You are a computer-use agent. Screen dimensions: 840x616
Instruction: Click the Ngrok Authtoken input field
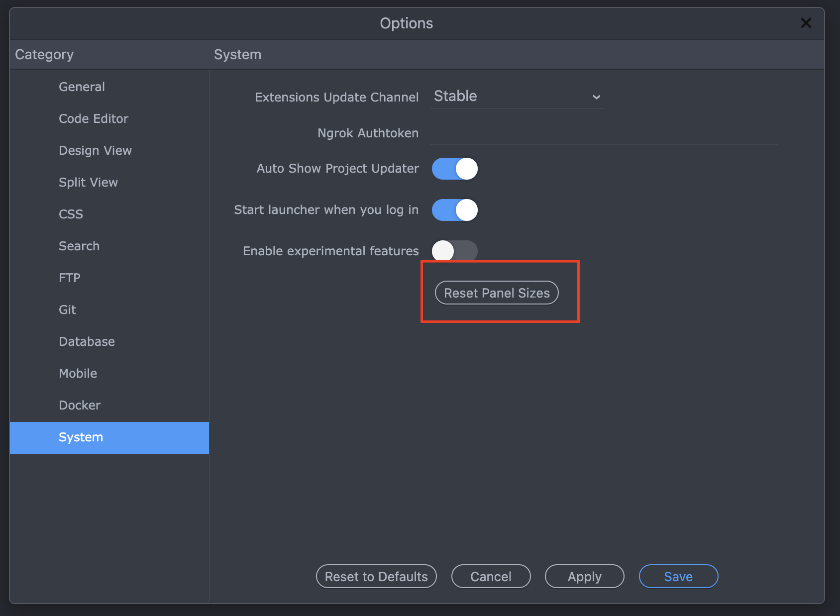(603, 133)
